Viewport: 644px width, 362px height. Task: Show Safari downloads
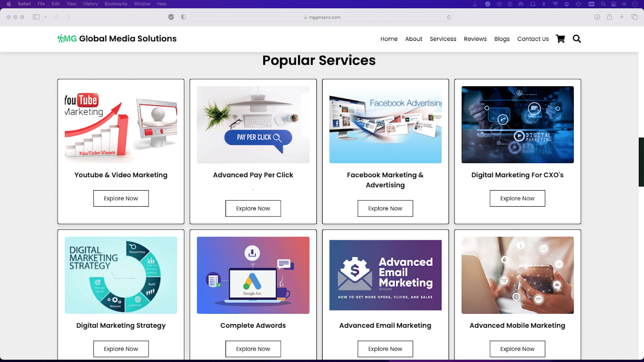(x=597, y=17)
